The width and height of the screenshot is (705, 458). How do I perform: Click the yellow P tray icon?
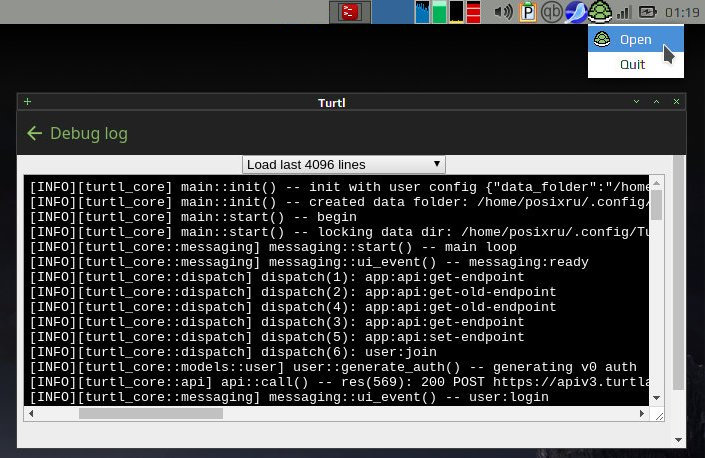pos(528,12)
